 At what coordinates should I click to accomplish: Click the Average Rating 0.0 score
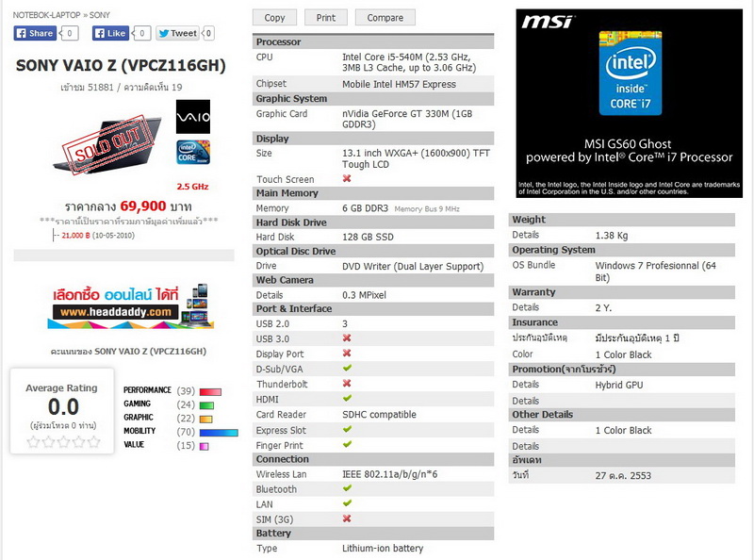[x=63, y=407]
